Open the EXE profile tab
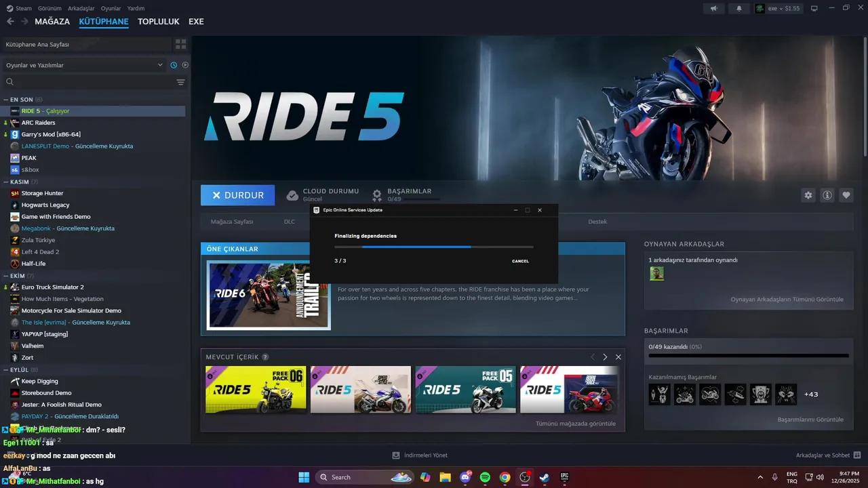The image size is (868, 488). pos(196,22)
